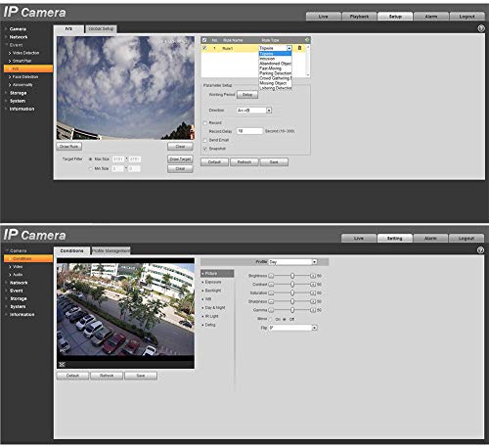The height and width of the screenshot is (448, 489).
Task: Delete Rule1 with the trash icon
Action: [x=299, y=48]
